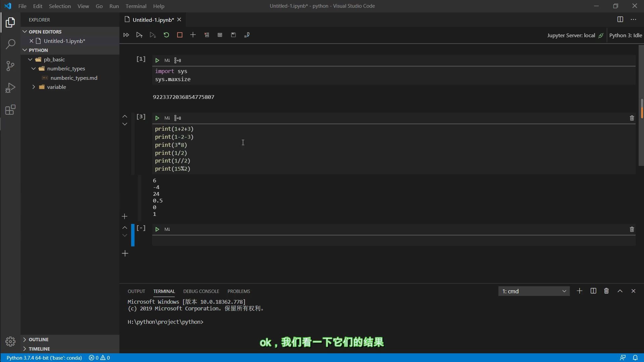Run all cells in the notebook

point(126,35)
